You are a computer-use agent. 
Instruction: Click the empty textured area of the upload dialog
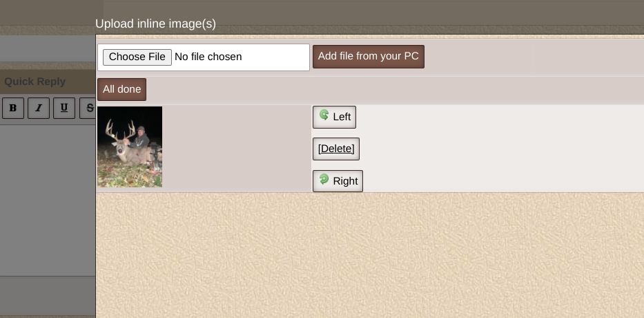pyautogui.click(x=369, y=254)
